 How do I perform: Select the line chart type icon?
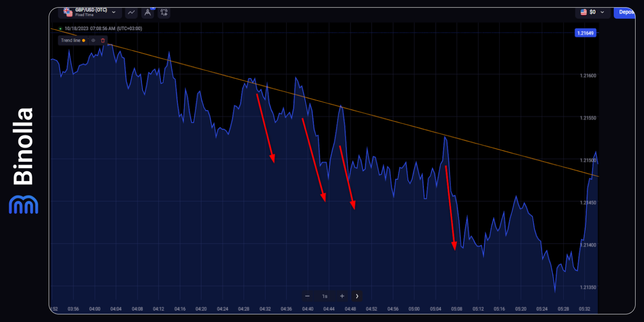click(131, 13)
